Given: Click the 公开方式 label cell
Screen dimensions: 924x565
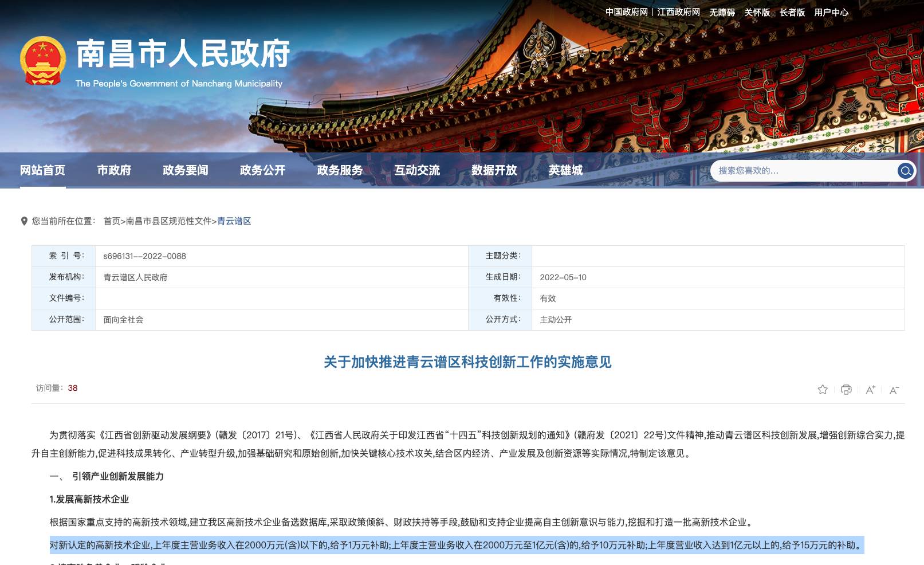Looking at the screenshot, I should tap(500, 320).
